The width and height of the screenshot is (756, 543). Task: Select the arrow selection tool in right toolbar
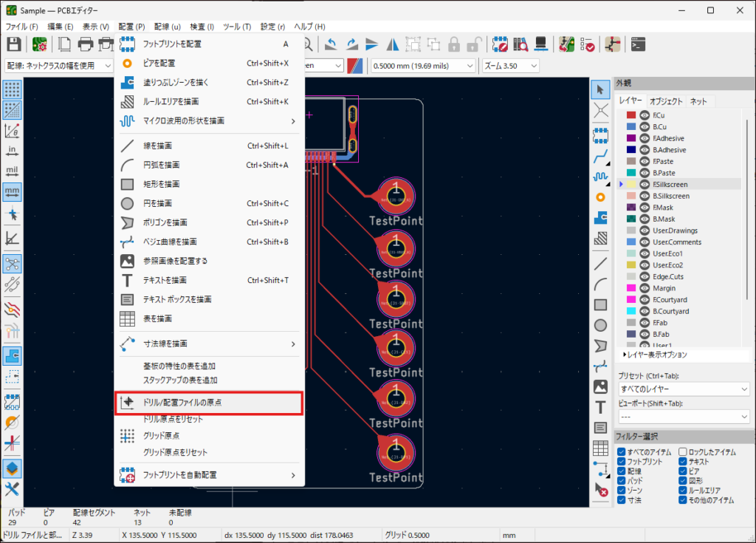click(601, 89)
